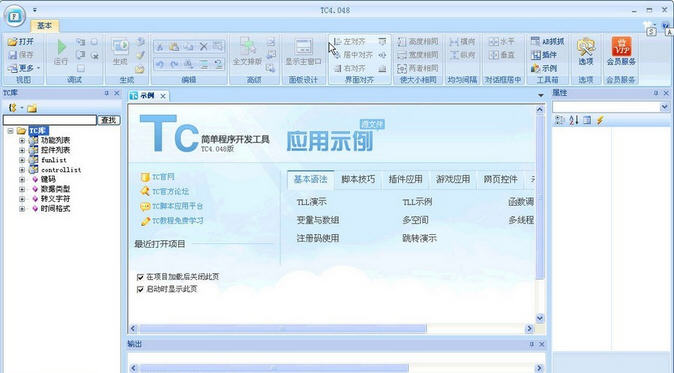Viewport: 674px width, 373px height.
Task: Open the 注册码使用 example
Action: [318, 238]
